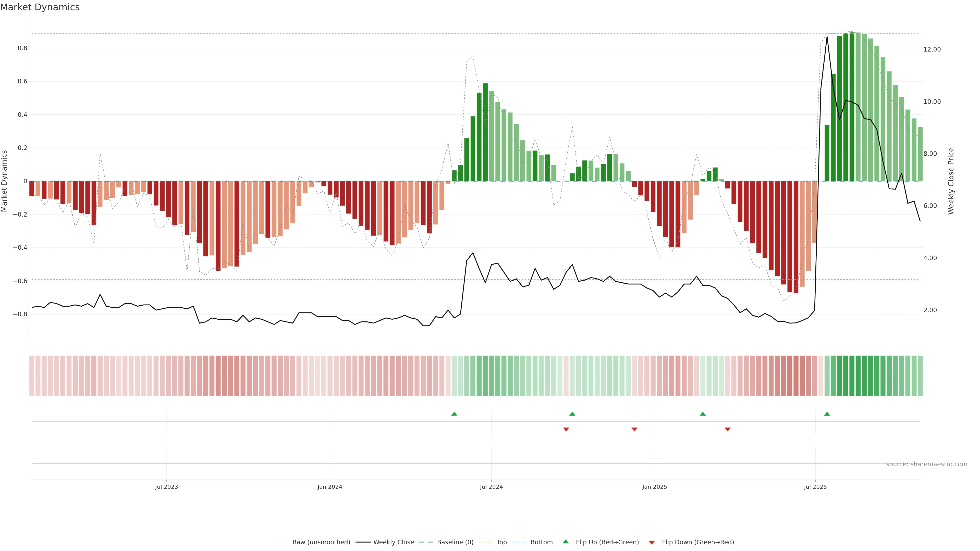The width and height of the screenshot is (980, 551).
Task: Click the Jul 2023 x-axis label
Action: [x=166, y=487]
